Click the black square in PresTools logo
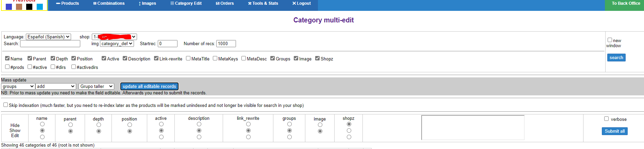 tap(29, 7)
